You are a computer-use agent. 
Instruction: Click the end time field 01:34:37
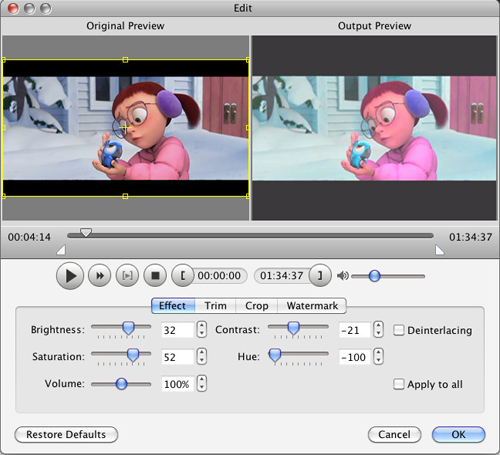[x=282, y=276]
